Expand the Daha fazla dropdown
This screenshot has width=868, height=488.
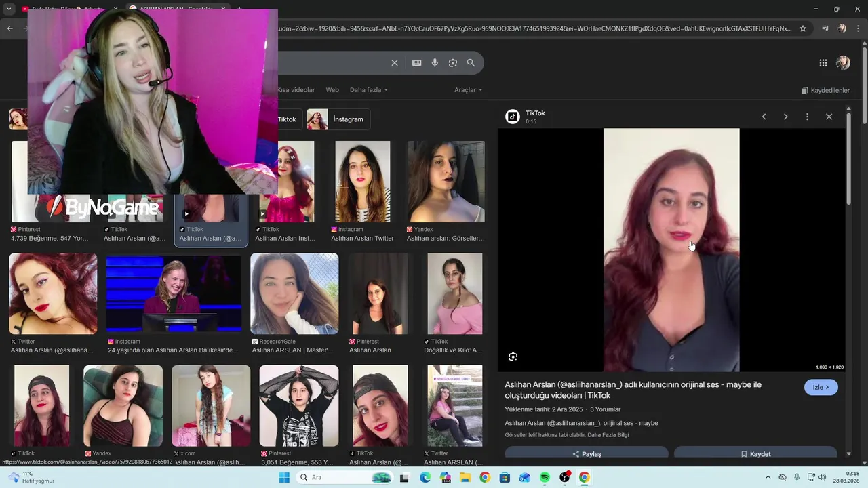369,90
